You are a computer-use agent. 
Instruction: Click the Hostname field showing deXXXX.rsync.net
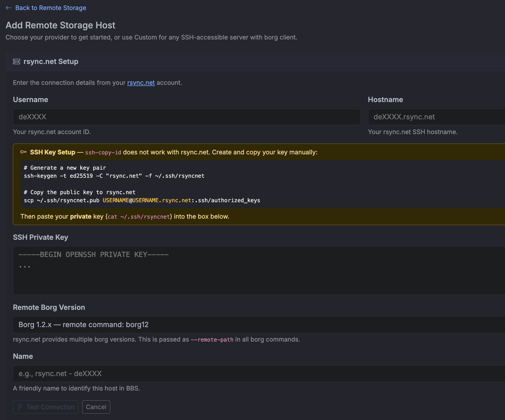434,117
